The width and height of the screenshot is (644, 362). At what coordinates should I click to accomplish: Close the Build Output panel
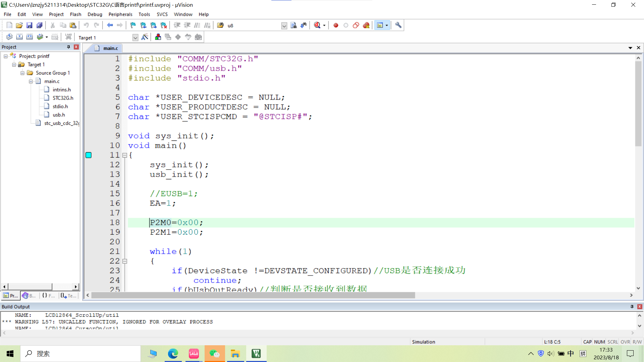640,307
